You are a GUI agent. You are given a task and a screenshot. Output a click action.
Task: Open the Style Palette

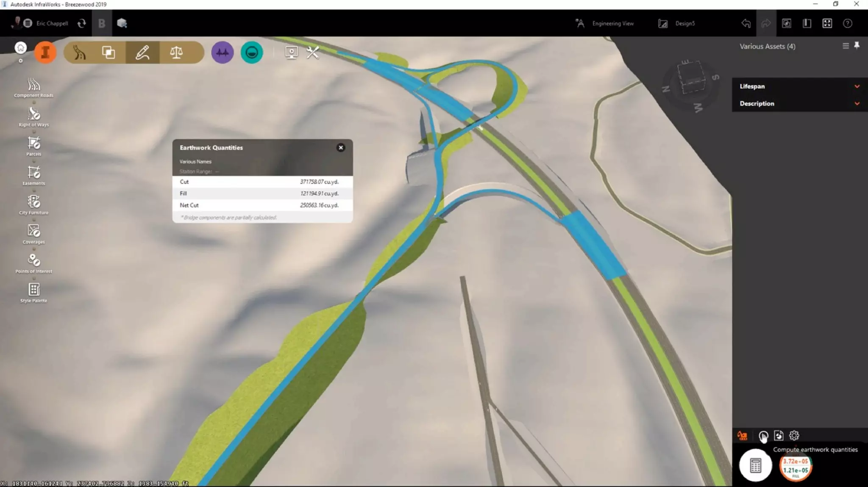click(x=33, y=290)
